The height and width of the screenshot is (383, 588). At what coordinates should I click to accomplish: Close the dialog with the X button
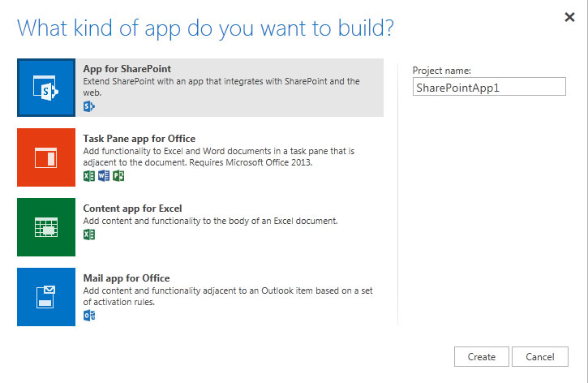tap(569, 17)
